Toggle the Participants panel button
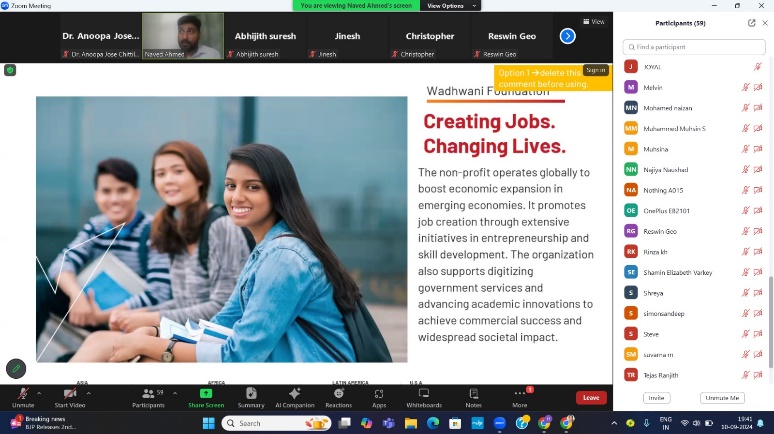Image resolution: width=774 pixels, height=434 pixels. tap(149, 398)
